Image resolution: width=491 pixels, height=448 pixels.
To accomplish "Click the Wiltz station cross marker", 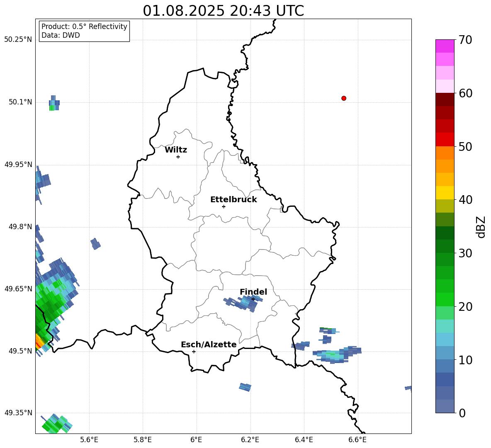I will 178,157.
